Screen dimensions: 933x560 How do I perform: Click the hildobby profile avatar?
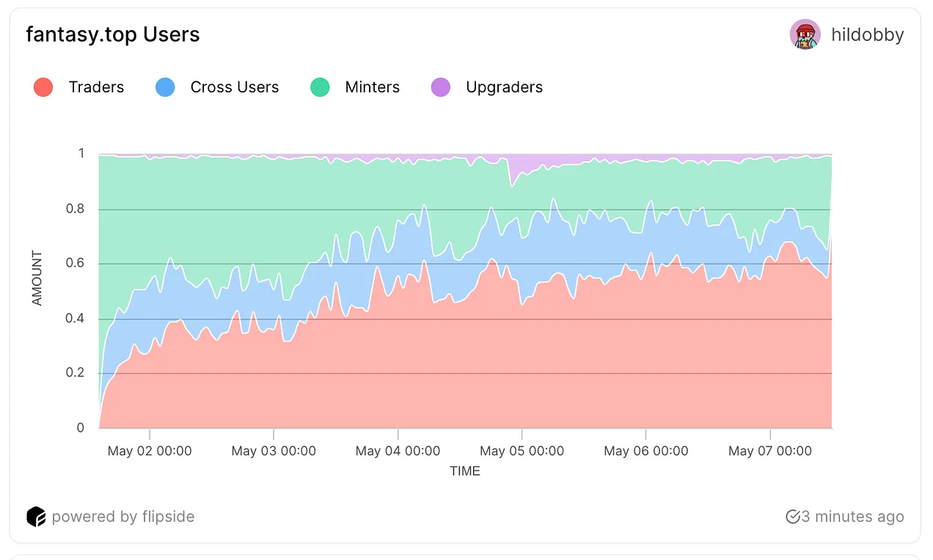[x=805, y=34]
